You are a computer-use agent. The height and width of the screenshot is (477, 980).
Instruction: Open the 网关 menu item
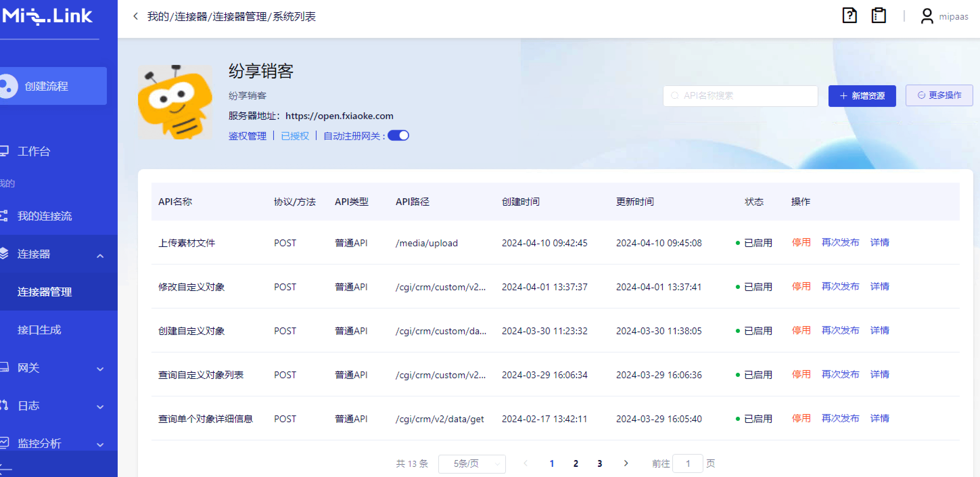coord(59,367)
